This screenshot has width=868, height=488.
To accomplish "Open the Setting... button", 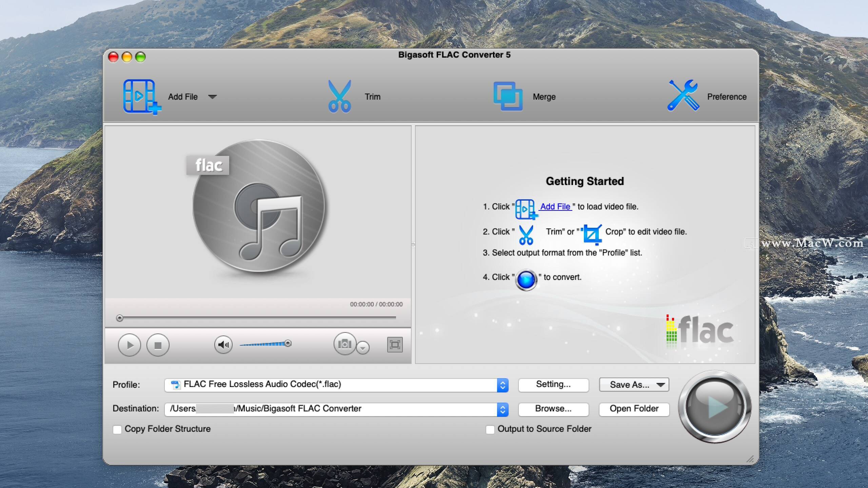I will 553,385.
